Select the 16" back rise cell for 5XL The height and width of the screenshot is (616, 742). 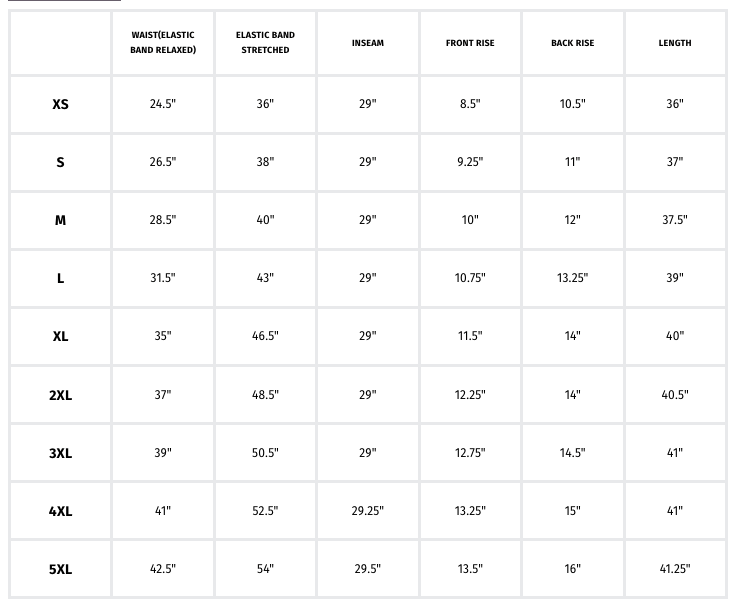point(572,569)
